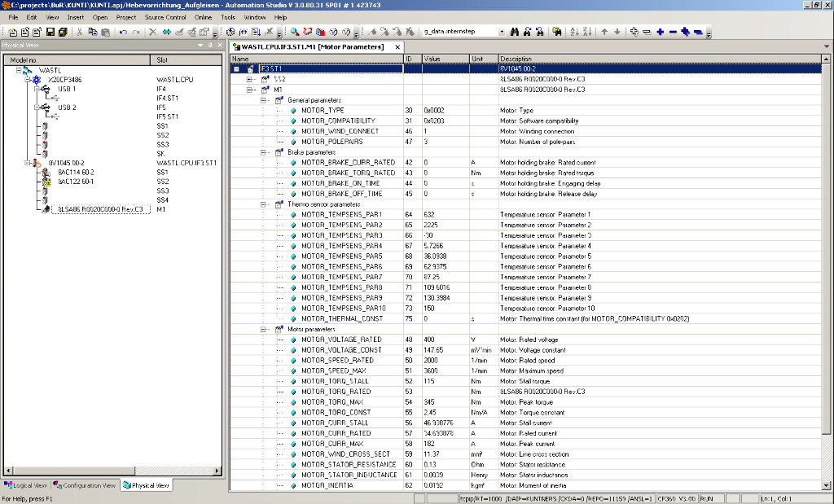Collapse the General parameters group
Screen dimensions: 834x504
[265, 100]
